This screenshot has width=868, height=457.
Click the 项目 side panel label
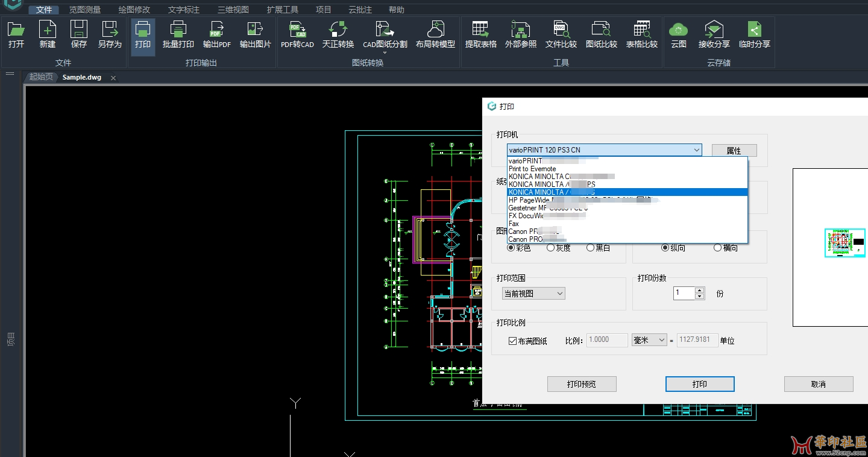(x=11, y=339)
